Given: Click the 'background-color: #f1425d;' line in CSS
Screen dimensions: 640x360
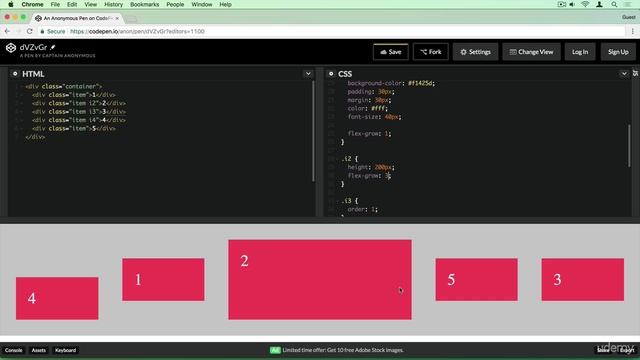Looking at the screenshot, I should [x=391, y=83].
